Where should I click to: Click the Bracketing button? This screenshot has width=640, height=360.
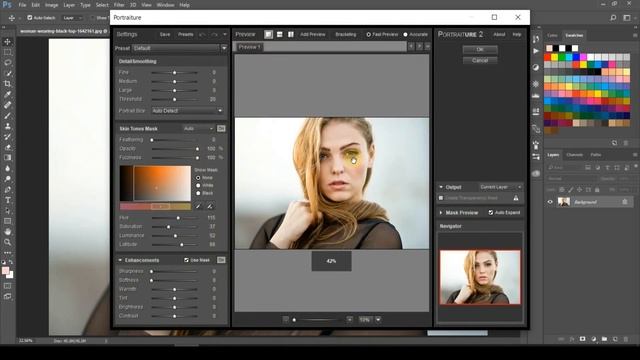pyautogui.click(x=346, y=35)
